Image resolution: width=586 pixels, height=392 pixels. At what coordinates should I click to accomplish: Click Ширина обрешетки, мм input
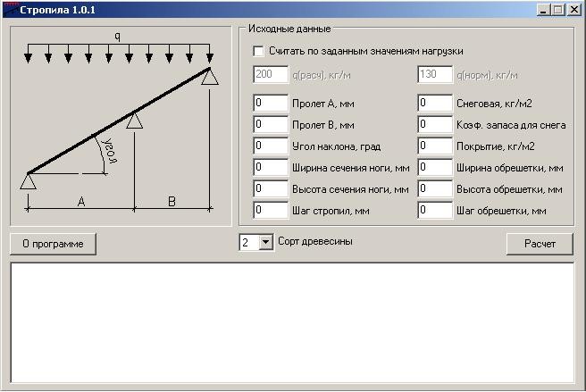point(435,167)
